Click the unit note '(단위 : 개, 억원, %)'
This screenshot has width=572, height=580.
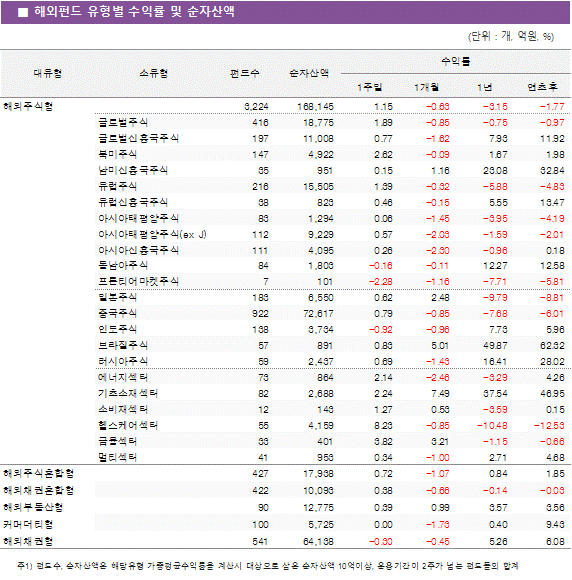pyautogui.click(x=511, y=36)
